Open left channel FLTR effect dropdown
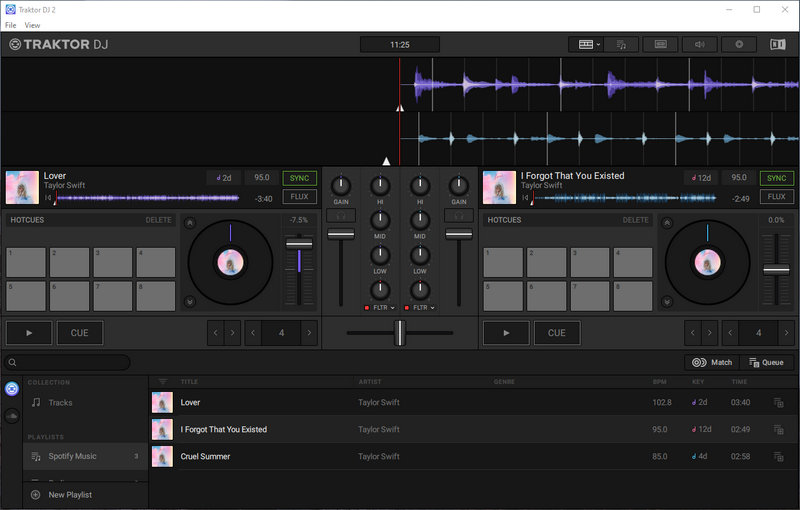The image size is (800, 510). point(384,308)
